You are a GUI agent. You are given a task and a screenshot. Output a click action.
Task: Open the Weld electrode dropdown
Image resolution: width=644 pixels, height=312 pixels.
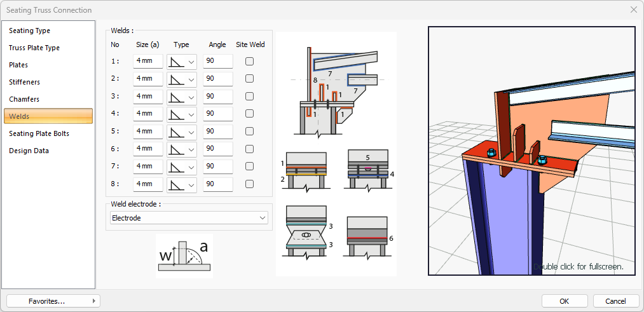click(x=188, y=218)
